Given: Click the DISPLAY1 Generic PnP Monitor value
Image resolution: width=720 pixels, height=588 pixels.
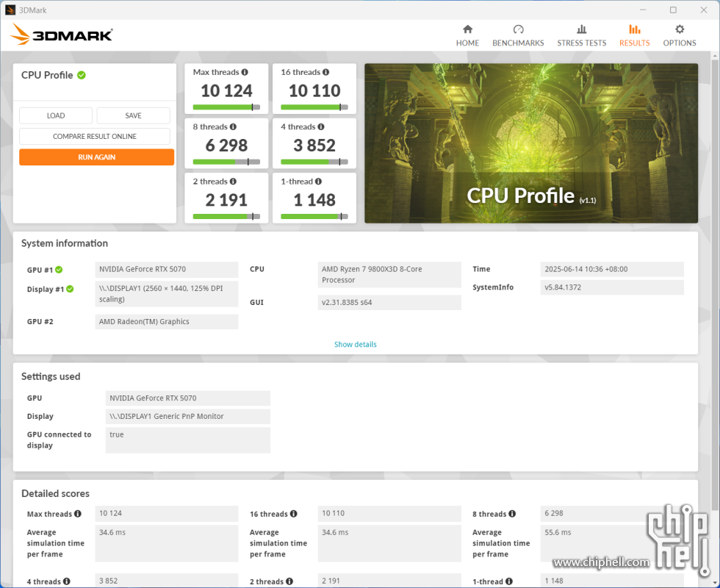Looking at the screenshot, I should 188,417.
